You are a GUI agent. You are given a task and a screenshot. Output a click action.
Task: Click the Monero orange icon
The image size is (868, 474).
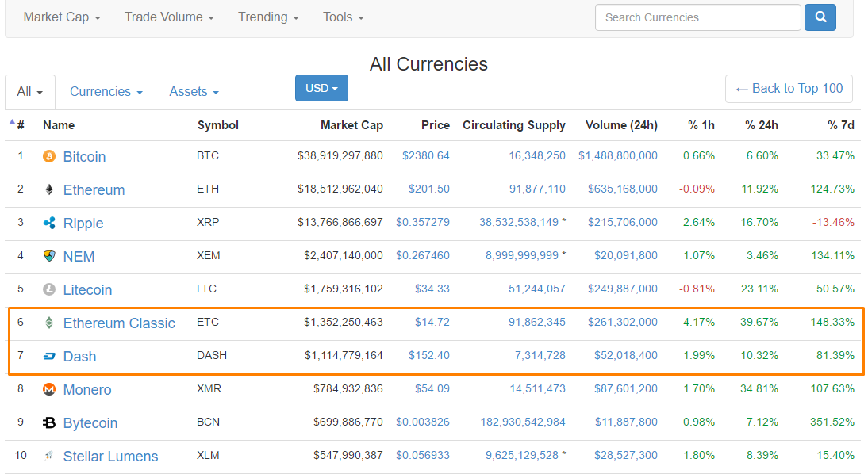pyautogui.click(x=49, y=389)
